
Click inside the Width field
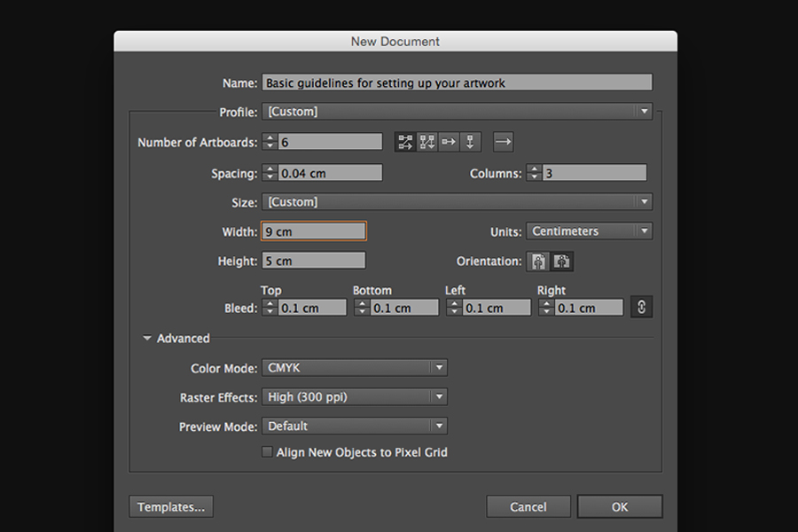(313, 231)
